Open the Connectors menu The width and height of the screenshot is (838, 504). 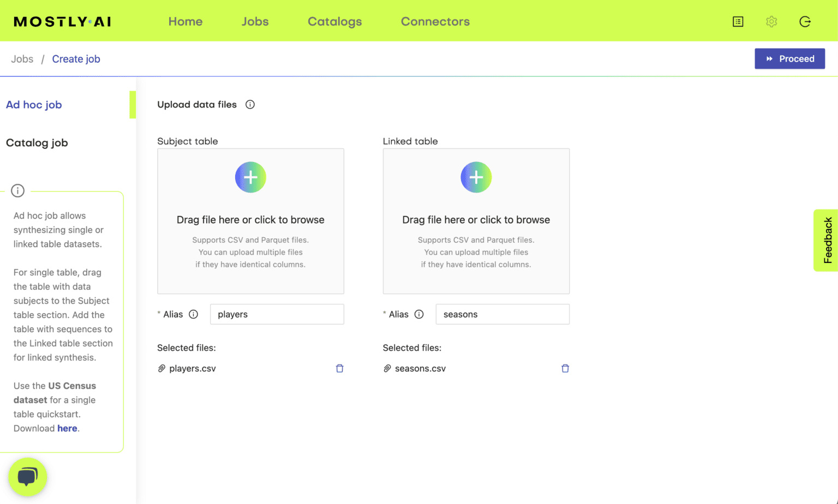pos(435,22)
